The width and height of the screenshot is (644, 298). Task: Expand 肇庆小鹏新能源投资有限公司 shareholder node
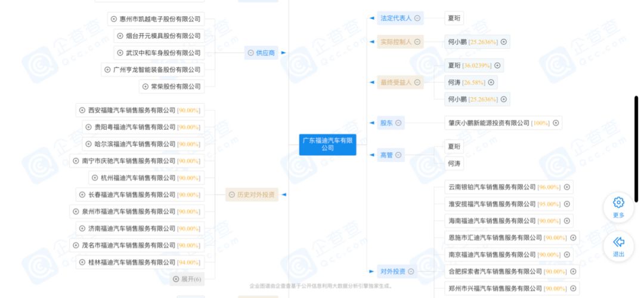[x=556, y=122]
